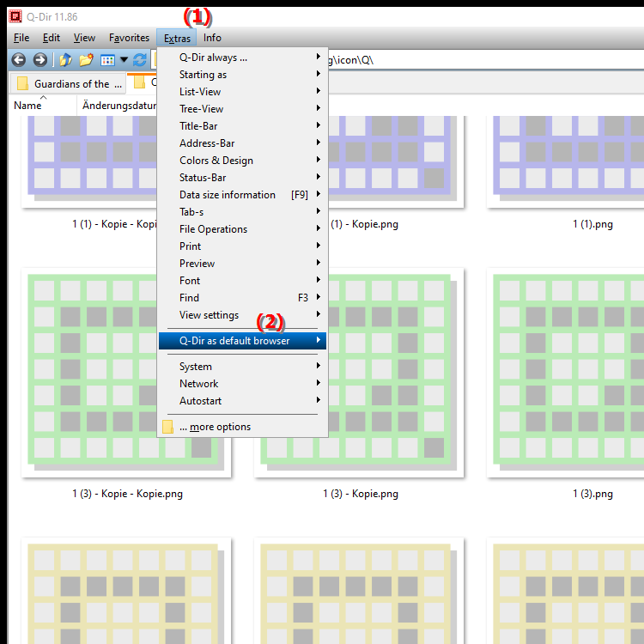Open Data size information [F9] submenu
Viewport: 644px width, 644px height.
(242, 195)
